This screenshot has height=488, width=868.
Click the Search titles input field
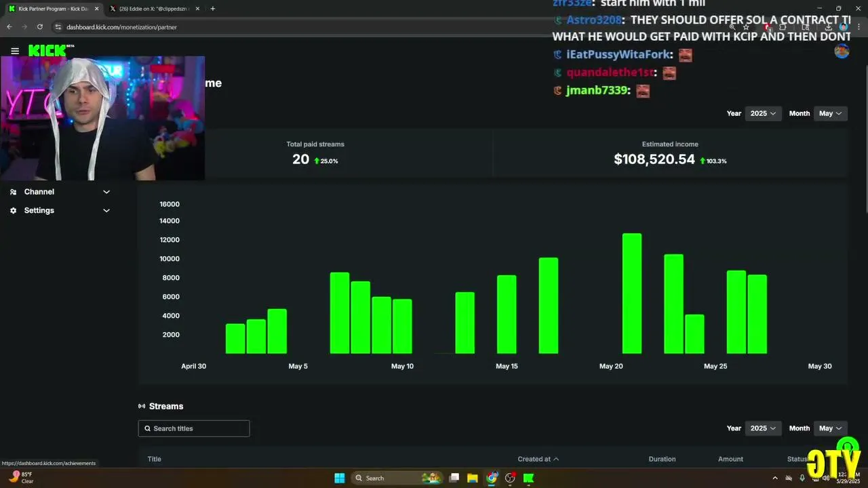point(194,428)
